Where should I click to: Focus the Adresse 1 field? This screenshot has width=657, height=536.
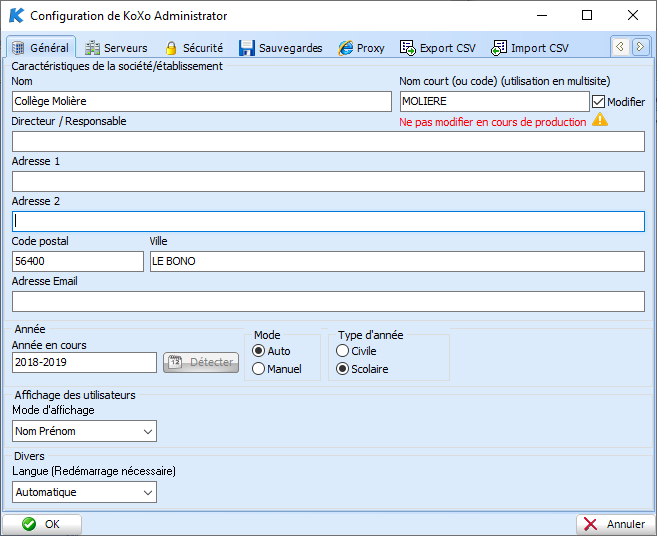[328, 181]
